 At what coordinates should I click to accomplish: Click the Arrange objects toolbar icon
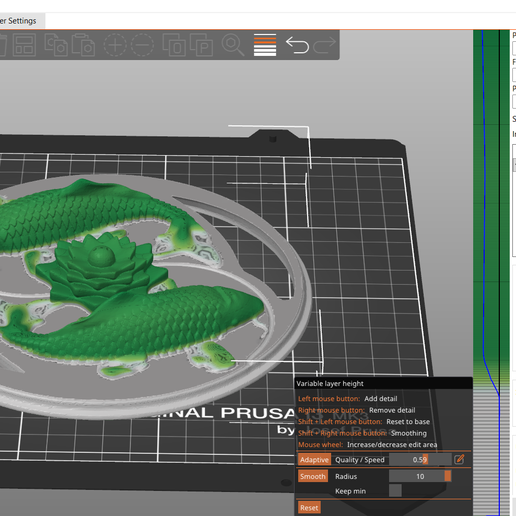(25, 45)
